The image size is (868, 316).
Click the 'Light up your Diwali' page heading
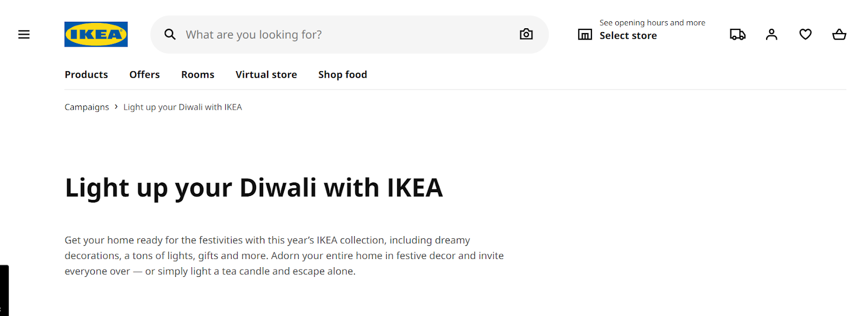[253, 188]
